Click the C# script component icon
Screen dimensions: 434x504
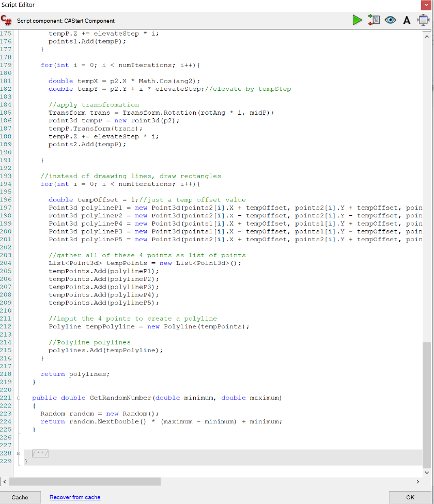(7, 20)
